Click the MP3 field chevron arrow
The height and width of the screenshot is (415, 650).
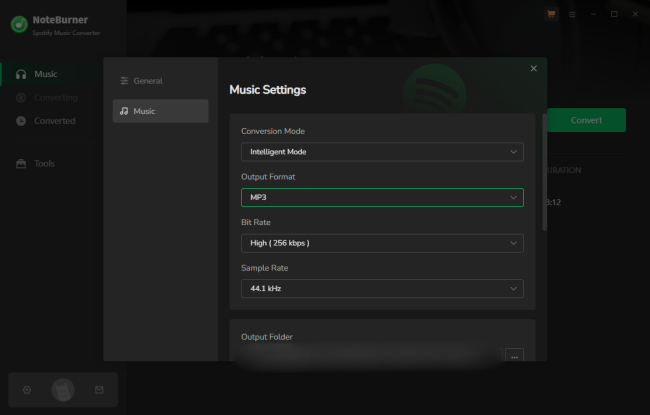(x=513, y=197)
